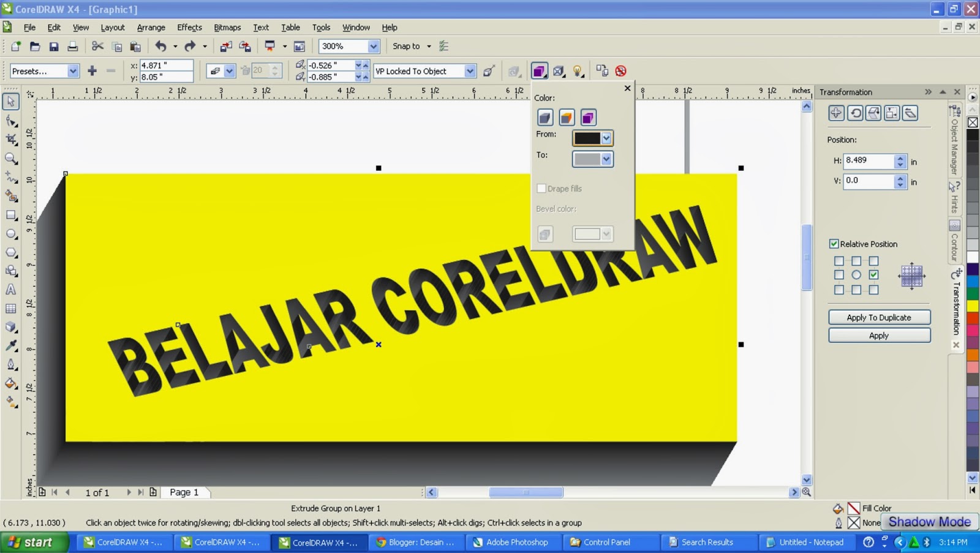
Task: Select the Freehand drawing tool
Action: (11, 178)
